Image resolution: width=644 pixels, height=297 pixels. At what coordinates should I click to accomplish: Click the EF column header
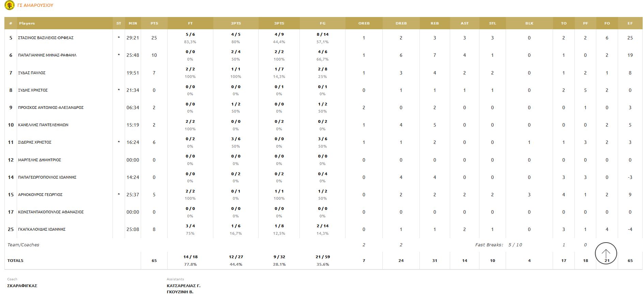630,23
